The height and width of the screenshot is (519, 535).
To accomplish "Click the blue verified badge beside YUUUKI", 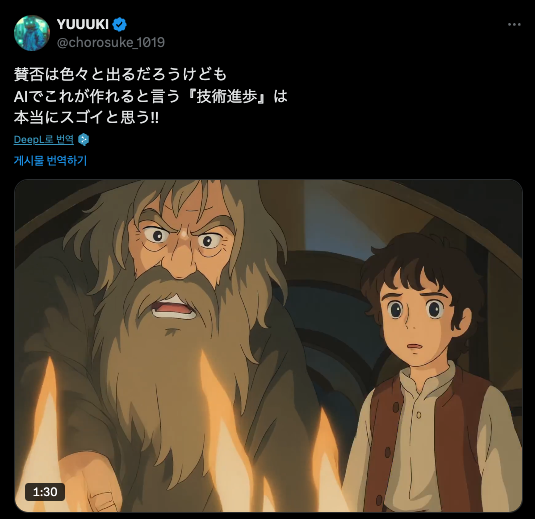I will 120,24.
